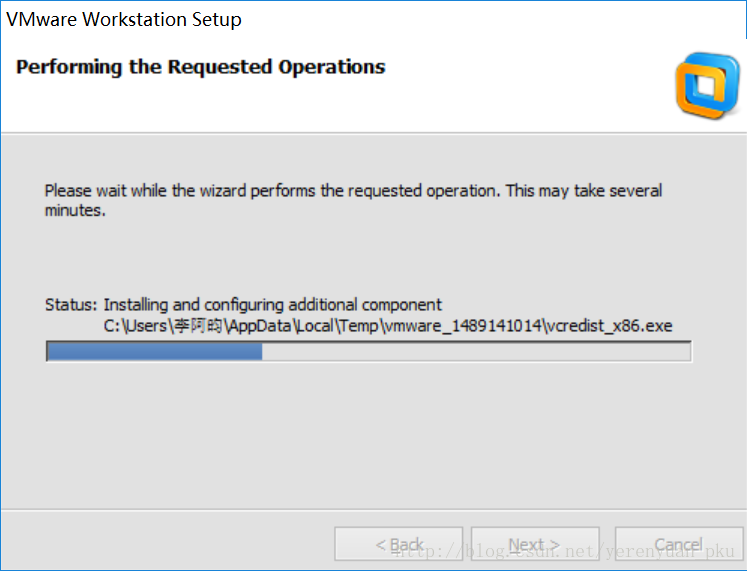747x571 pixels.
Task: Click the blog URL watermark text
Action: (563, 549)
